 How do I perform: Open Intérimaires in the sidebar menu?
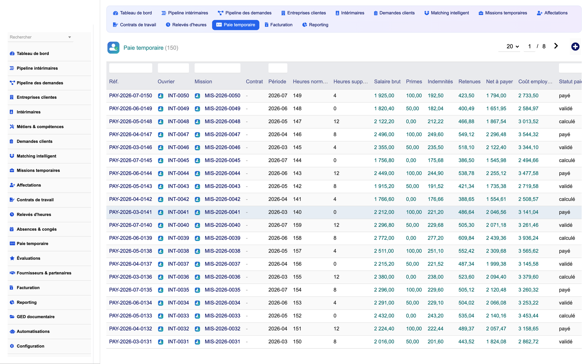(49, 112)
